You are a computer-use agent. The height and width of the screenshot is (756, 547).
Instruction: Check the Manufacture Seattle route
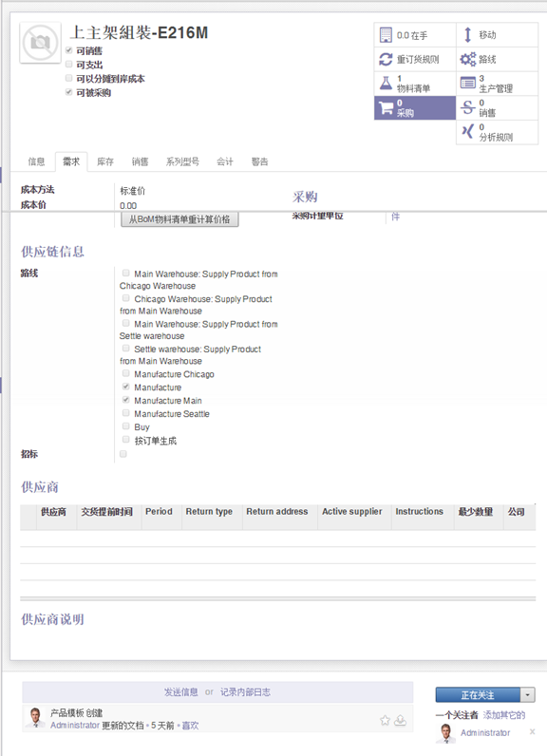[125, 413]
